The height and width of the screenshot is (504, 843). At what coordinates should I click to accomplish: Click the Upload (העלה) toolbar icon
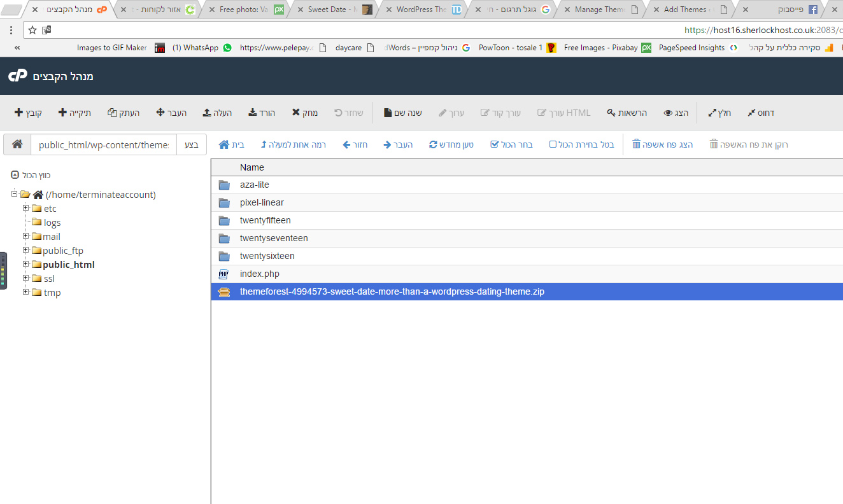[207, 113]
